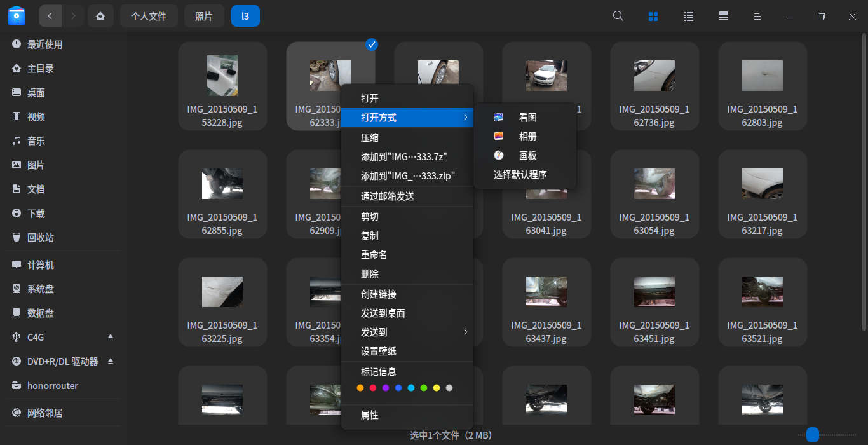868x445 pixels.
Task: Select the yellow tag color swatch
Action: coord(437,387)
